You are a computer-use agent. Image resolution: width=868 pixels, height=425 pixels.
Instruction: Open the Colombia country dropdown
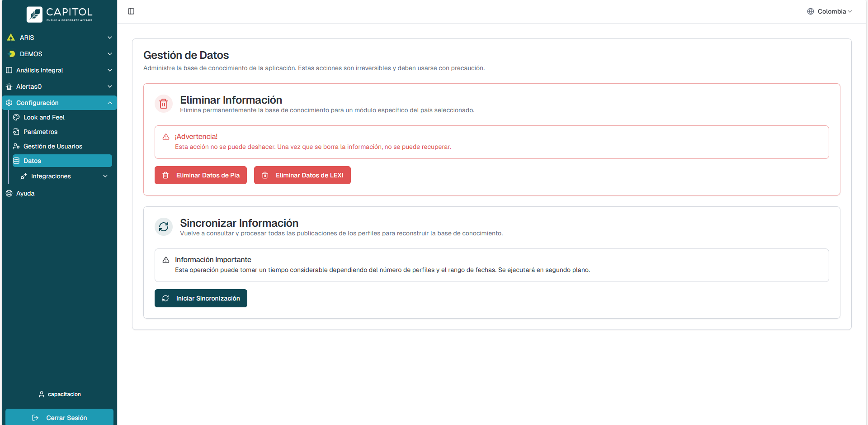[x=830, y=11]
